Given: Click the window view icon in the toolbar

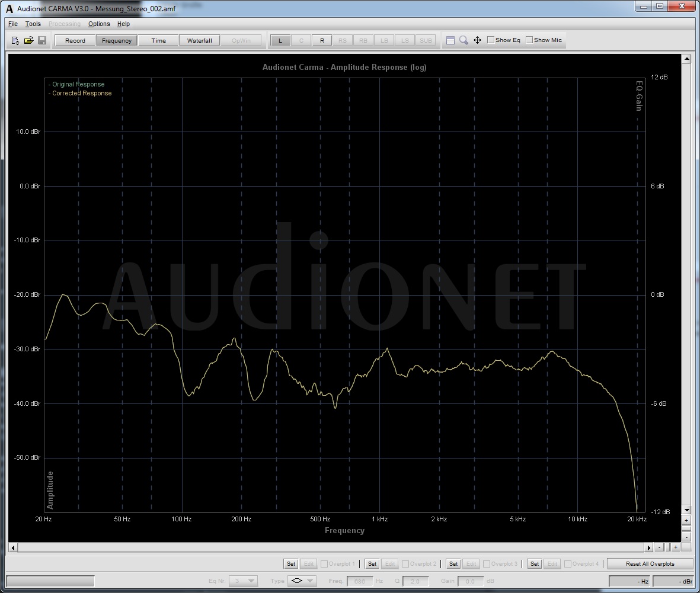Looking at the screenshot, I should coord(450,40).
